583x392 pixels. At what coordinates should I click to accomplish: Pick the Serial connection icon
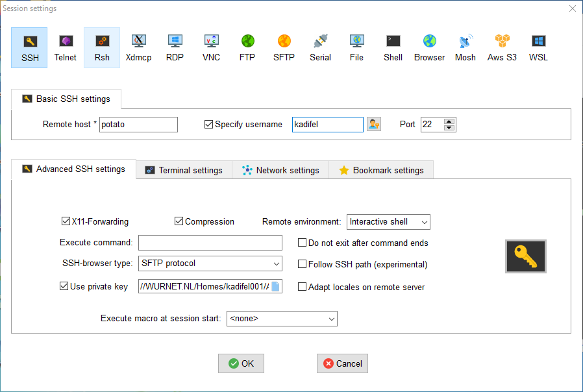click(x=320, y=48)
